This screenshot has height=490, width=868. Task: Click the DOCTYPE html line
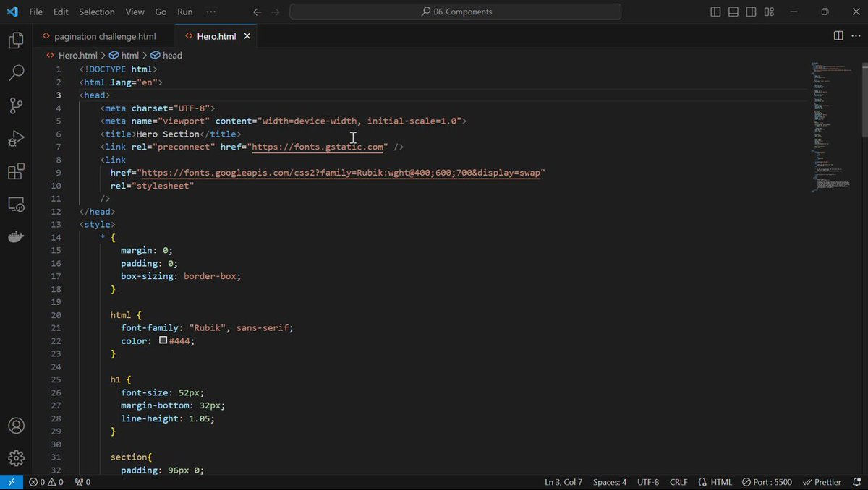(x=119, y=69)
